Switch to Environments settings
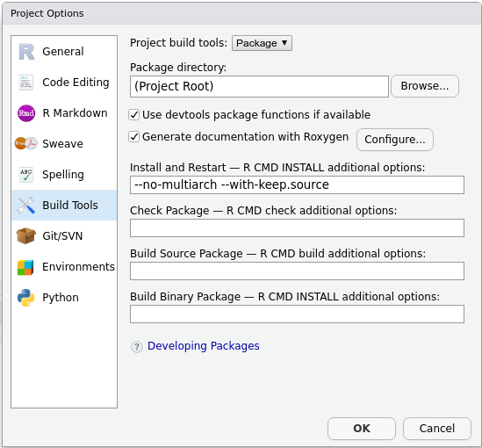482x448 pixels. 64,266
